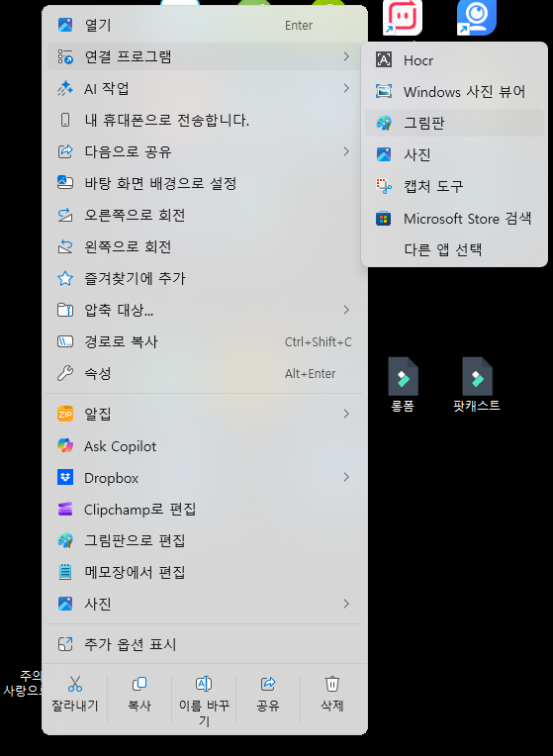Screen dimensions: 553x756
Task: Click the 복사 copy button
Action: (139, 695)
